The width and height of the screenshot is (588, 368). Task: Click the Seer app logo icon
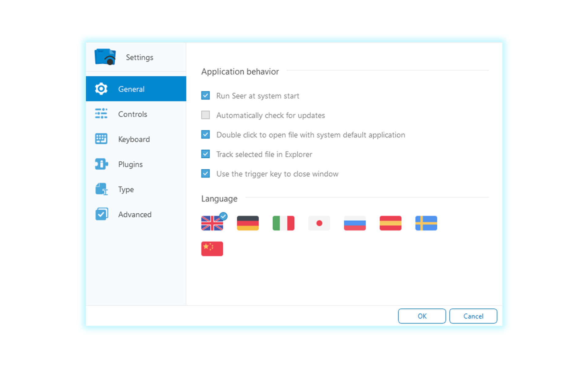pos(105,57)
